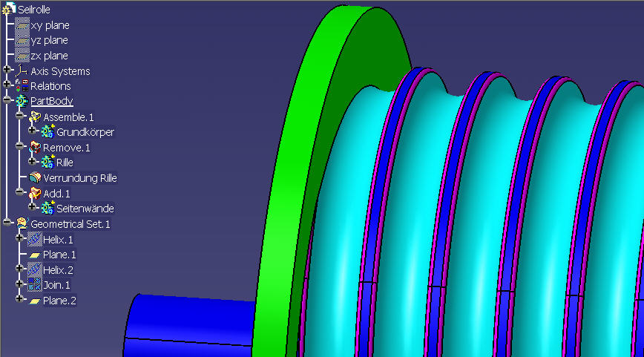Image resolution: width=644 pixels, height=357 pixels.
Task: Click the Axis Systems icon
Action: [x=22, y=71]
